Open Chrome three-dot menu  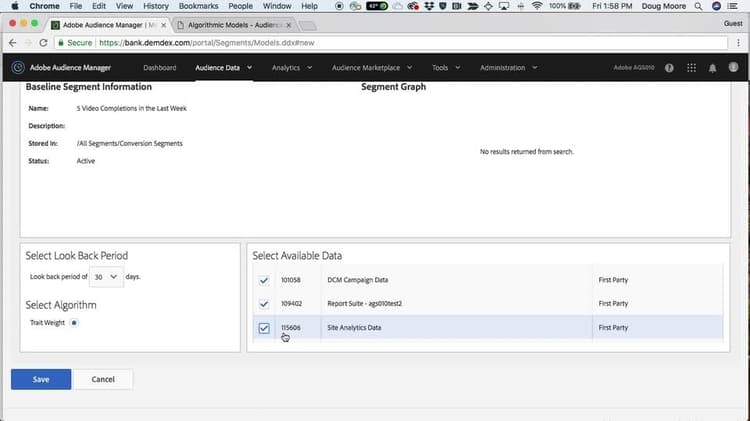pyautogui.click(x=739, y=43)
